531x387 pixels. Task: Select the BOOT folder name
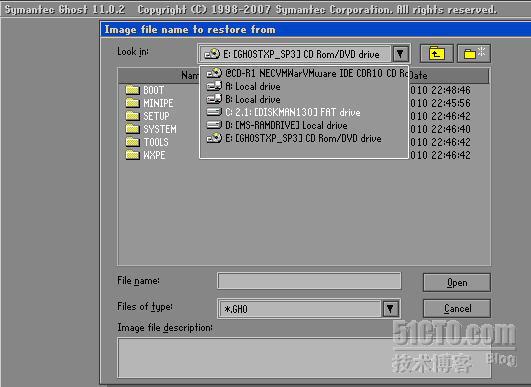click(x=153, y=90)
